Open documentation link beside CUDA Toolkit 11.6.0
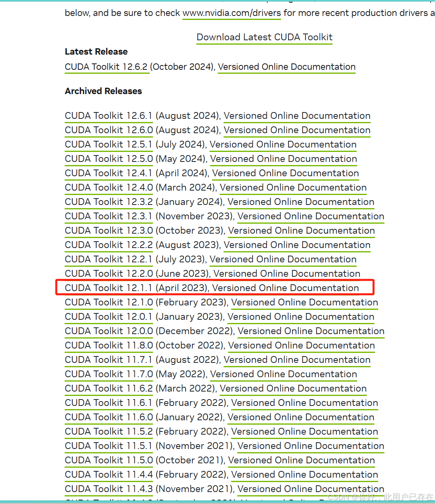This screenshot has width=435, height=504. click(x=301, y=417)
